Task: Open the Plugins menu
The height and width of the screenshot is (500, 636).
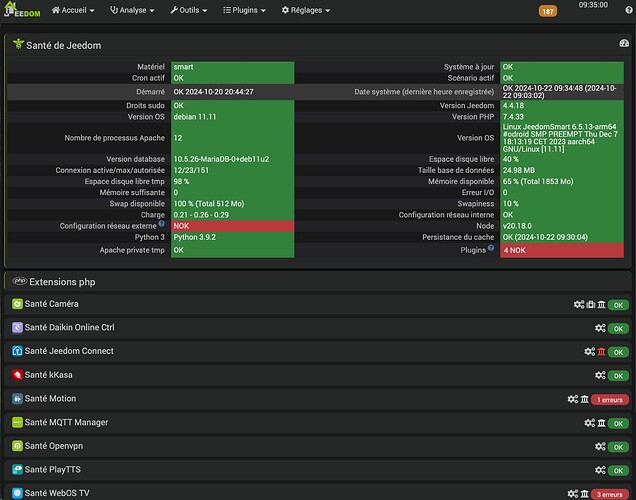Action: click(244, 10)
